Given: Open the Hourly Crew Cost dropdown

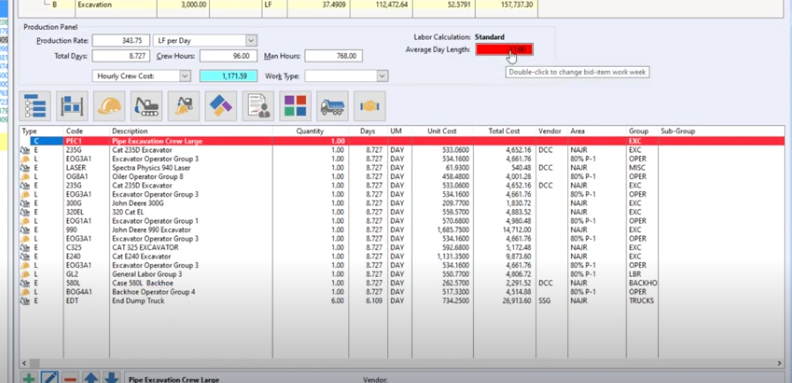Looking at the screenshot, I should (185, 76).
